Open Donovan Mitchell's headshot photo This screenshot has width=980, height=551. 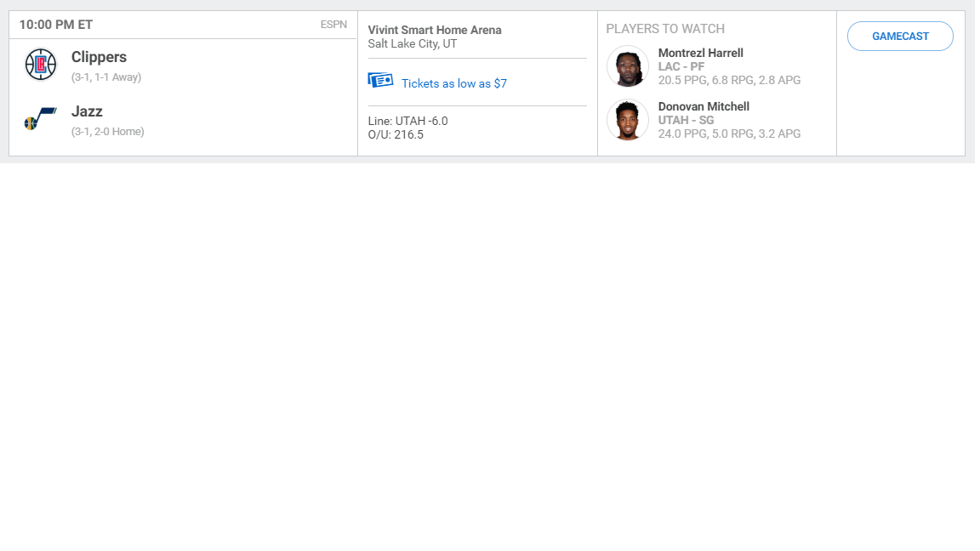click(x=628, y=120)
